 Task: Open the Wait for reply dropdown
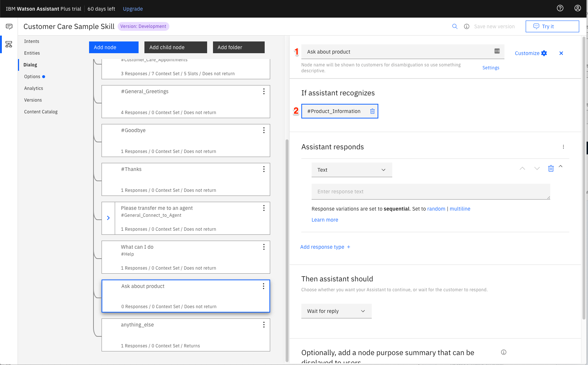pos(337,311)
